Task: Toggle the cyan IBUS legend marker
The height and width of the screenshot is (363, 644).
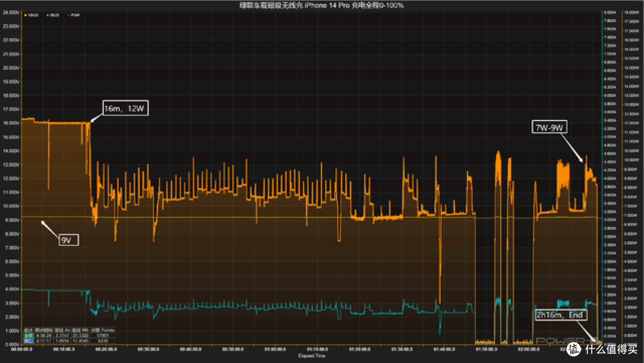Action: point(48,15)
